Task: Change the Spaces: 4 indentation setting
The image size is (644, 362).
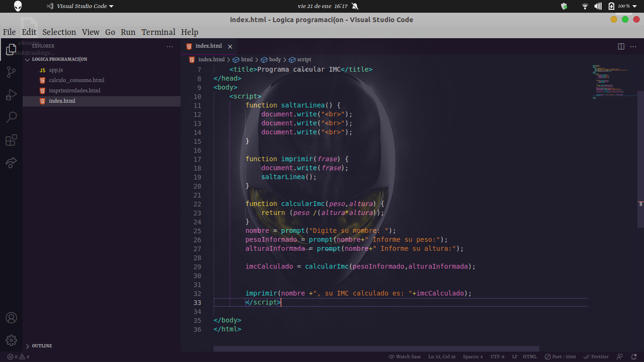Action: click(x=473, y=357)
